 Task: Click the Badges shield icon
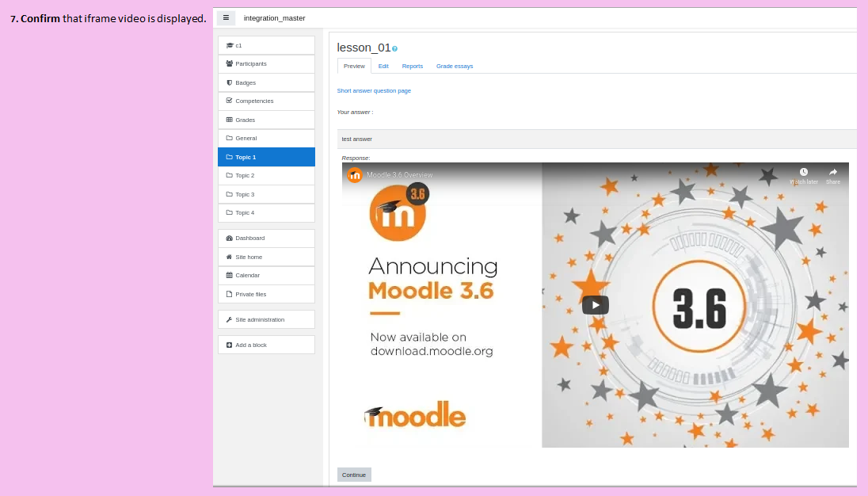(229, 82)
